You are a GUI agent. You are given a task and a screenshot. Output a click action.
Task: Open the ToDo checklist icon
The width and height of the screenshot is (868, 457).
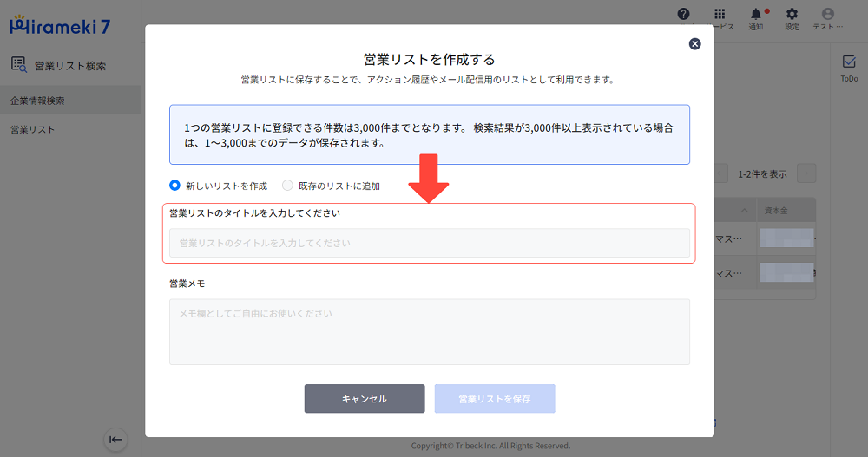tap(849, 62)
